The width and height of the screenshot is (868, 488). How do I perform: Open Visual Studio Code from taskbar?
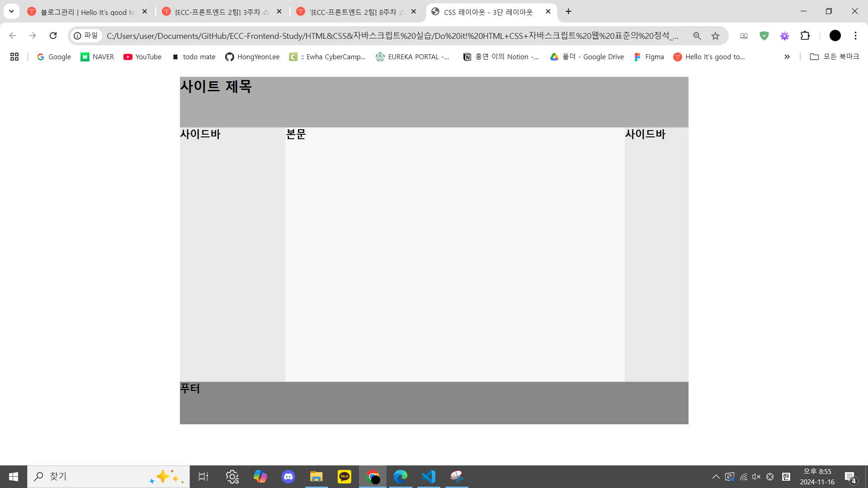[428, 476]
